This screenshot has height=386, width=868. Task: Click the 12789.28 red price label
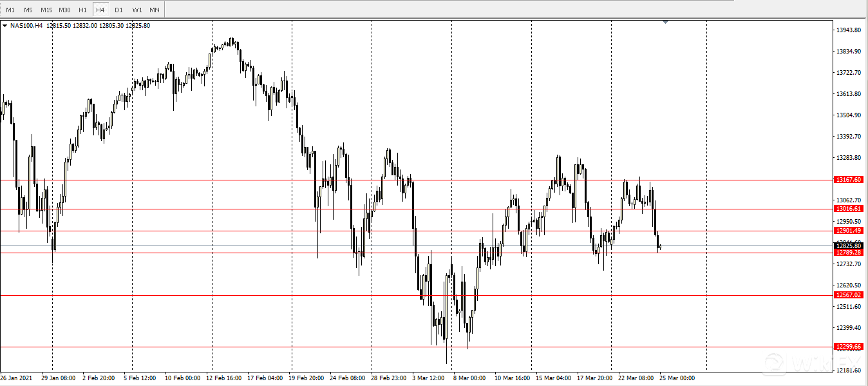coord(849,253)
